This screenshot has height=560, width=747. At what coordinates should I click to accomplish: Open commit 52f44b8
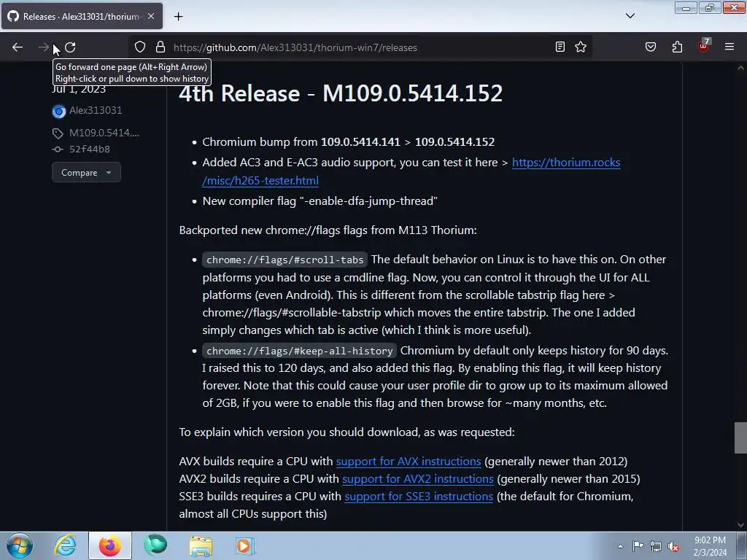pos(90,149)
